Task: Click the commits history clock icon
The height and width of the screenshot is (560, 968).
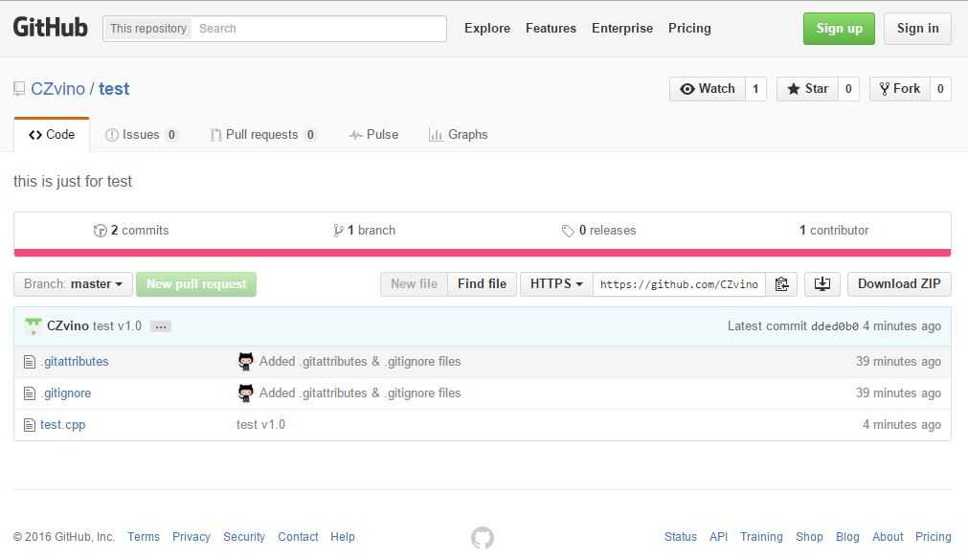Action: pyautogui.click(x=100, y=231)
